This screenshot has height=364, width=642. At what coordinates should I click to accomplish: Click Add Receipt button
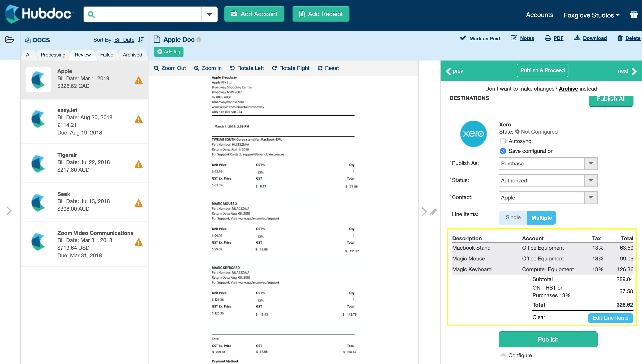tap(321, 14)
